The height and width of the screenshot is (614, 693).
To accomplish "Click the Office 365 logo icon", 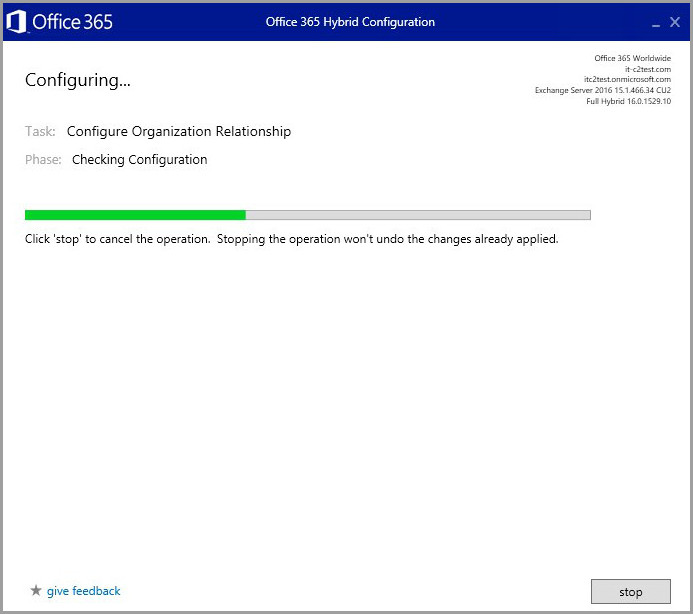I will (16, 22).
